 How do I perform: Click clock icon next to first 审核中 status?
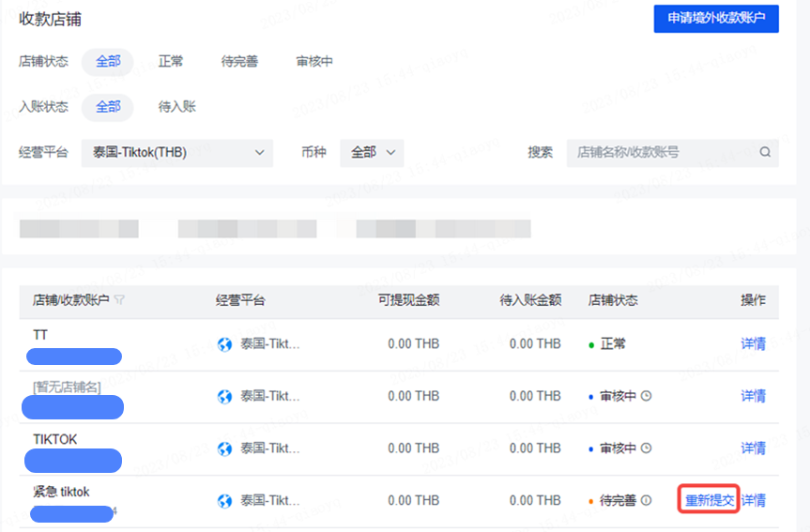pos(646,396)
